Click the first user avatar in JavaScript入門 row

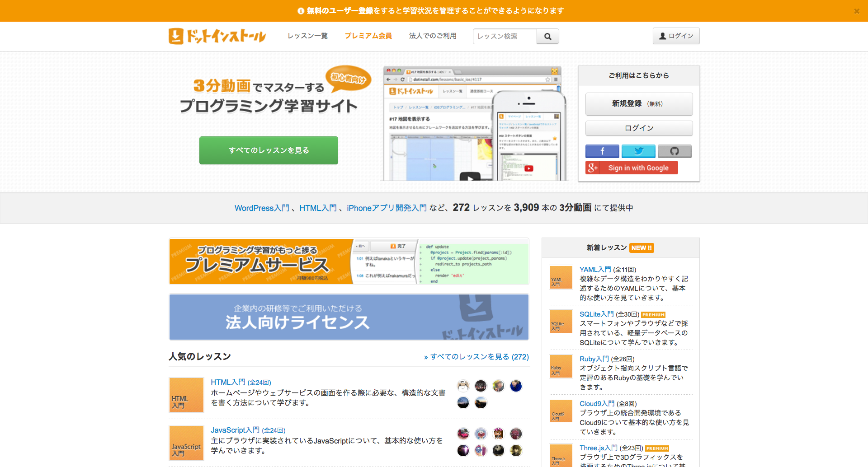(463, 434)
